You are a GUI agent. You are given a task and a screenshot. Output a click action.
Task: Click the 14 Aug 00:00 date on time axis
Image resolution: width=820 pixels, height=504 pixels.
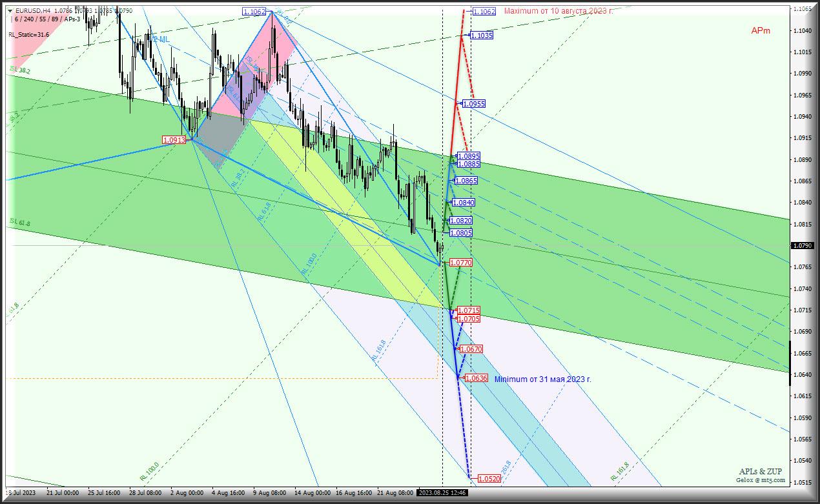[311, 492]
